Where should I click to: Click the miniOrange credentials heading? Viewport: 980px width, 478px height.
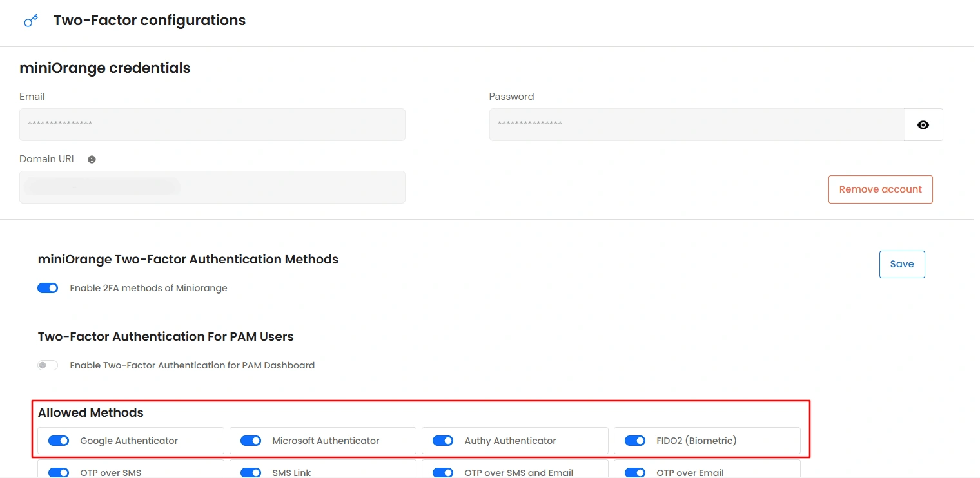pos(104,68)
